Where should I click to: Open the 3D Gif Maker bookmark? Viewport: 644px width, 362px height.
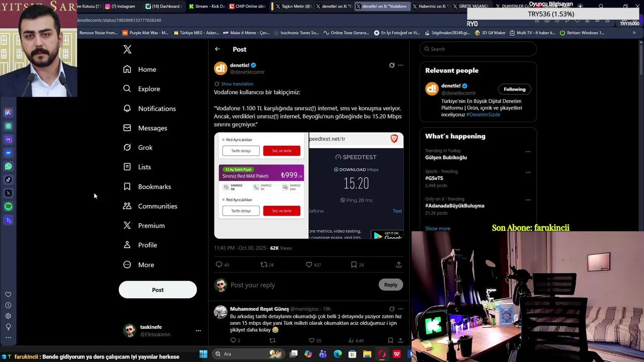(490, 33)
